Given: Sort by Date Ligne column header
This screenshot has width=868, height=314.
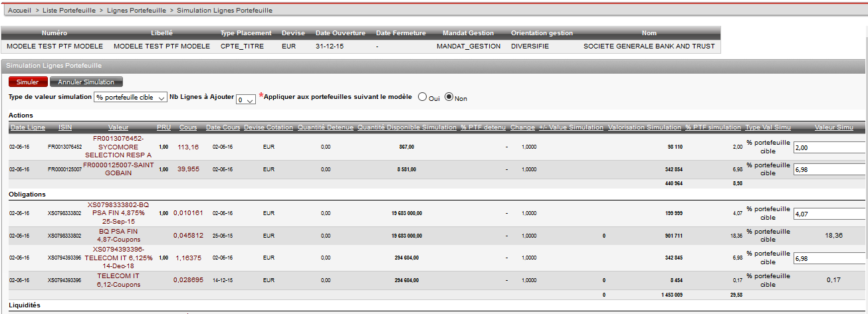Looking at the screenshot, I should tap(27, 127).
